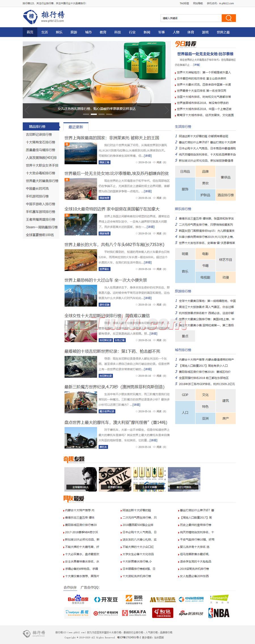Click the iResearch partner logo
The height and width of the screenshot is (644, 255).
click(x=219, y=599)
